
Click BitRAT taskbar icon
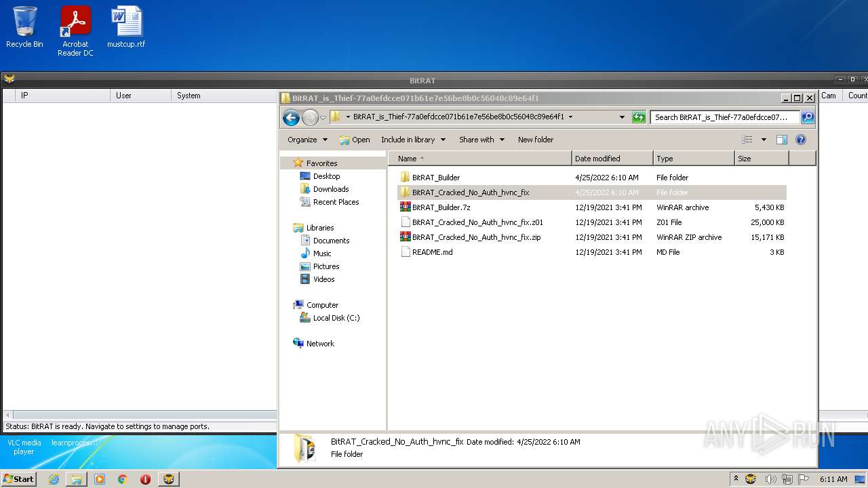click(168, 479)
